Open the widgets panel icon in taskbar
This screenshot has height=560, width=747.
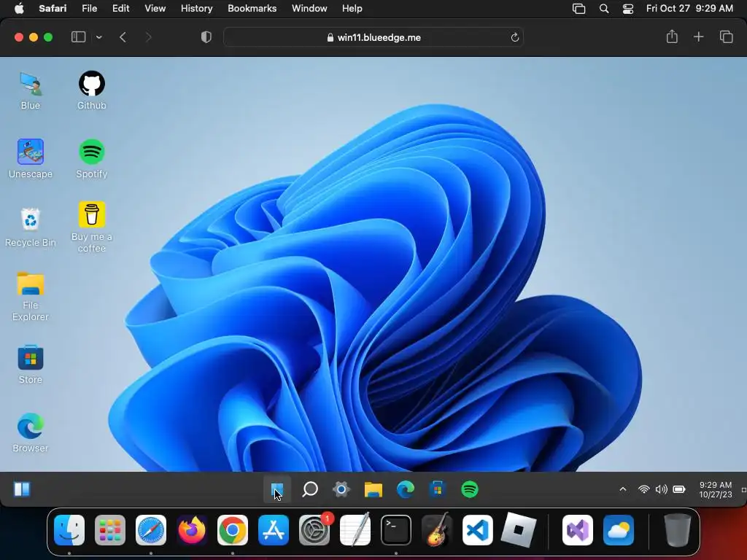click(x=22, y=489)
